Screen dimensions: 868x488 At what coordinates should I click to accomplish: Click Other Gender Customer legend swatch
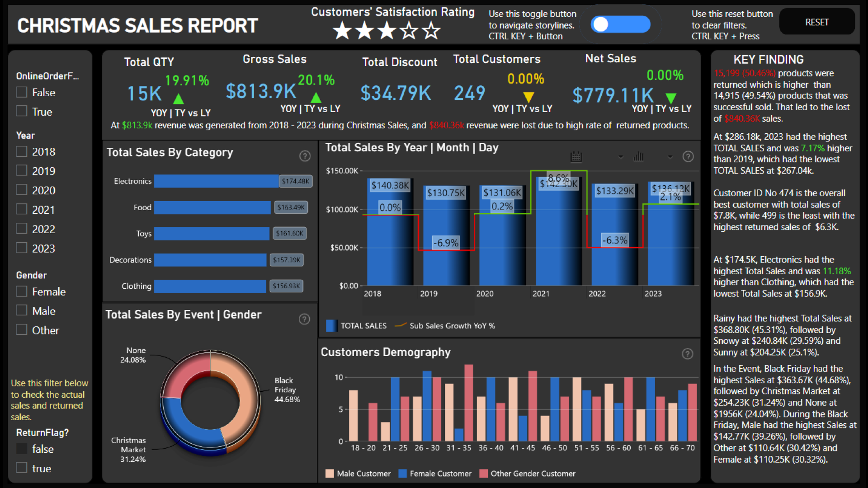(x=484, y=474)
